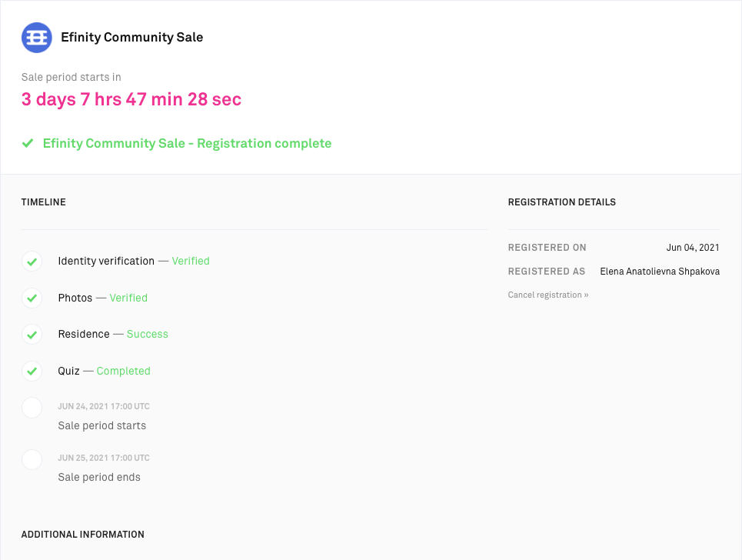Click the Quiz completed check icon
The image size is (742, 560).
pyautogui.click(x=32, y=371)
